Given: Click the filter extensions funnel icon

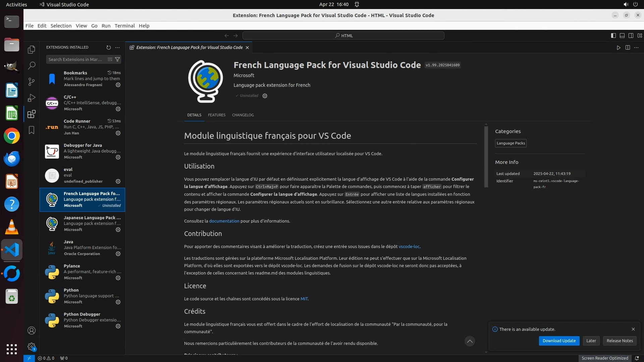Looking at the screenshot, I should (117, 59).
